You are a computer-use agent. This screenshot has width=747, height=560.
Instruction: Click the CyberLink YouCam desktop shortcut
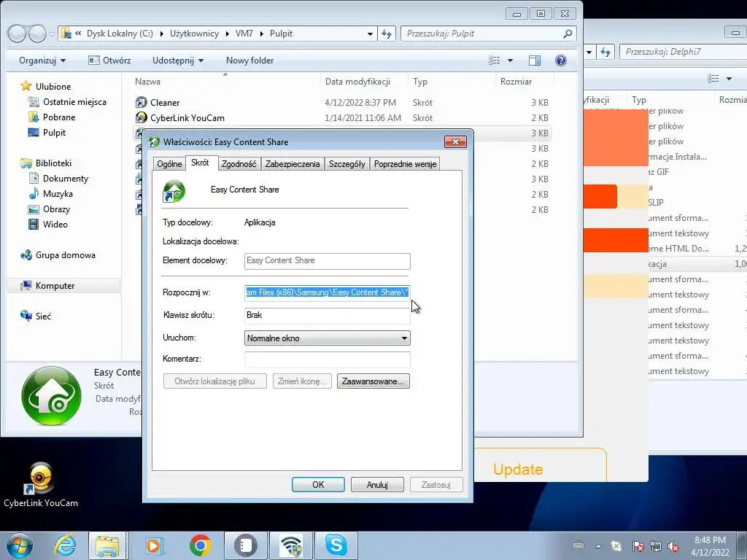(x=41, y=485)
